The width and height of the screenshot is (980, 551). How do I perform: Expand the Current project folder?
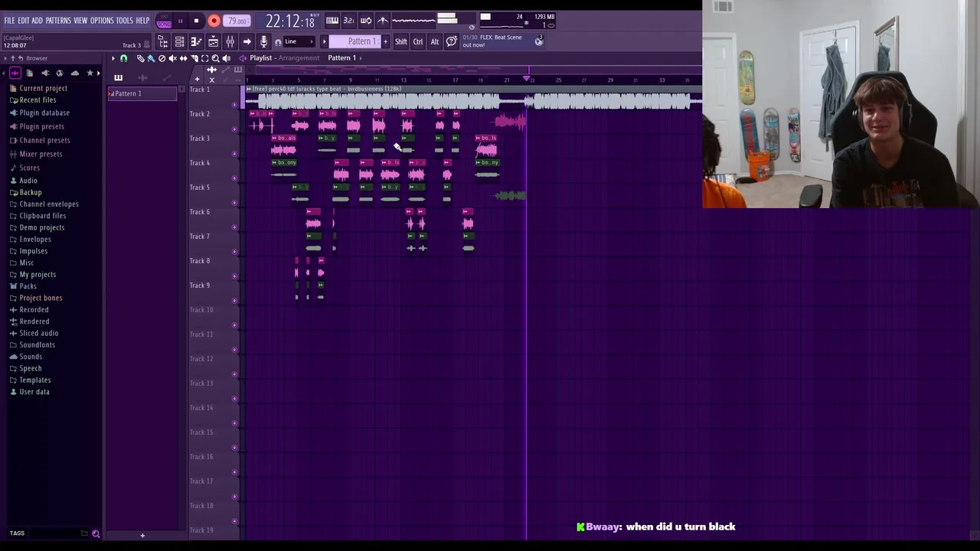(43, 88)
